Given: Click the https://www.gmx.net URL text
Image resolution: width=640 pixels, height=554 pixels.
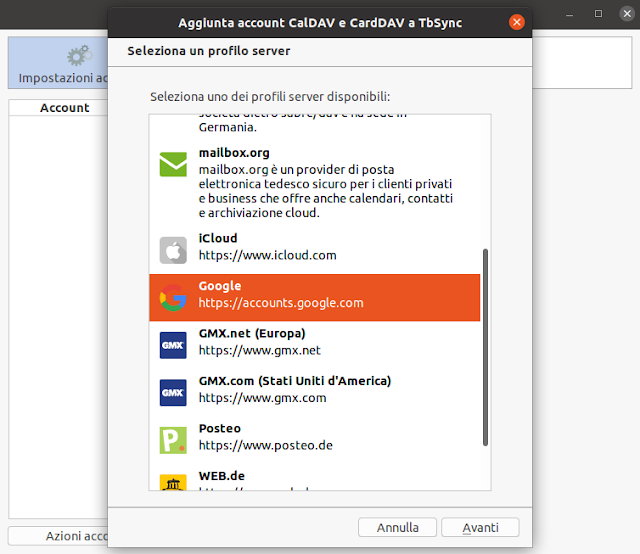Looking at the screenshot, I should (x=260, y=350).
